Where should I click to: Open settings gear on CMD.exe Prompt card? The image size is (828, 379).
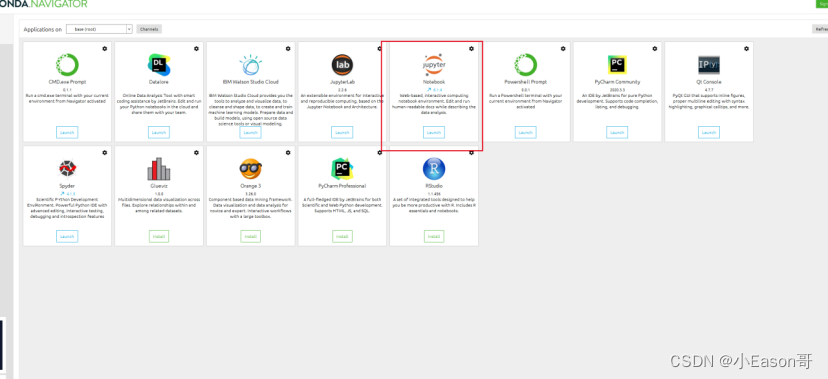pyautogui.click(x=105, y=49)
